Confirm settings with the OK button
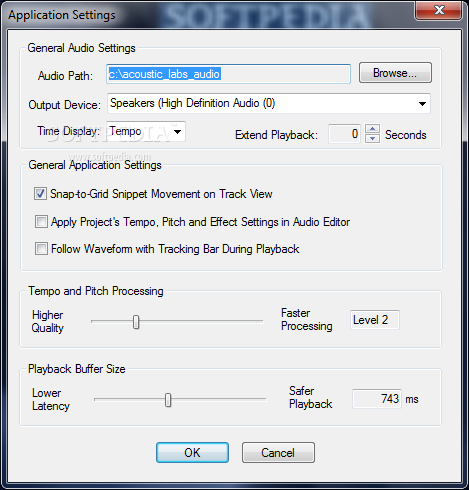This screenshot has height=490, width=469. pos(192,453)
